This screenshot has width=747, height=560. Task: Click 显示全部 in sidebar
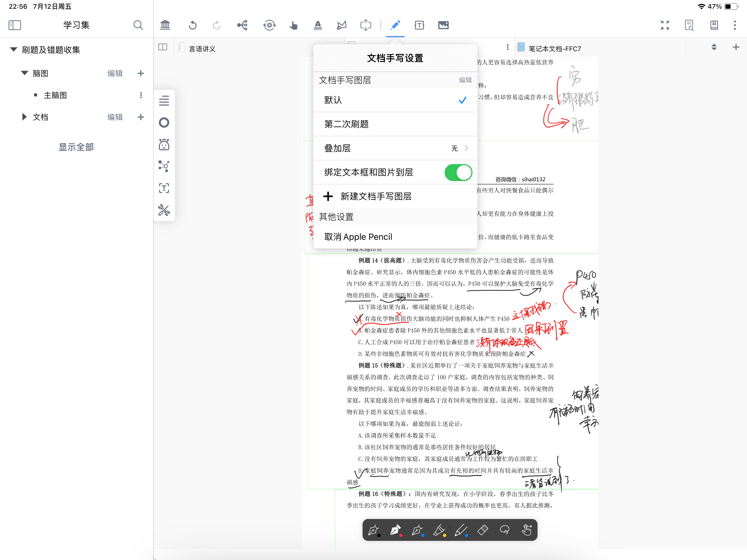(76, 147)
